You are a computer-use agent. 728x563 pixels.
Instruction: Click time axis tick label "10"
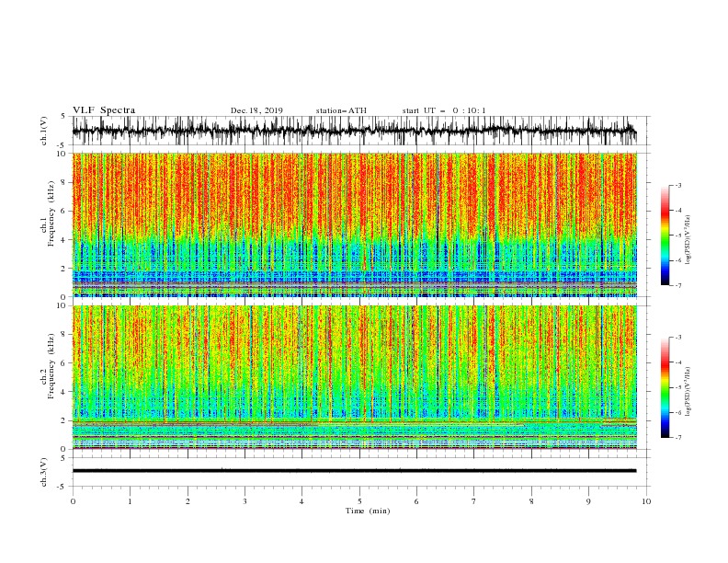pos(646,501)
